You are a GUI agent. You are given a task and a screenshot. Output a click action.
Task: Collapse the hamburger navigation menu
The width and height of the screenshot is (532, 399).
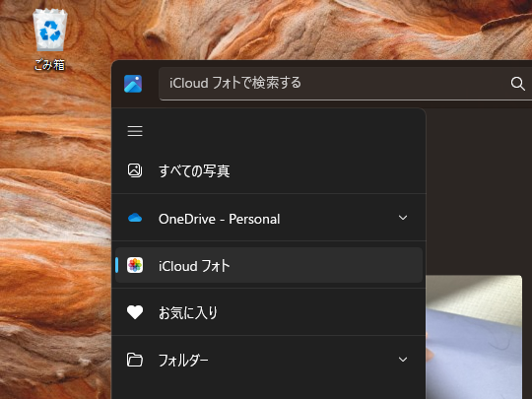tap(135, 131)
